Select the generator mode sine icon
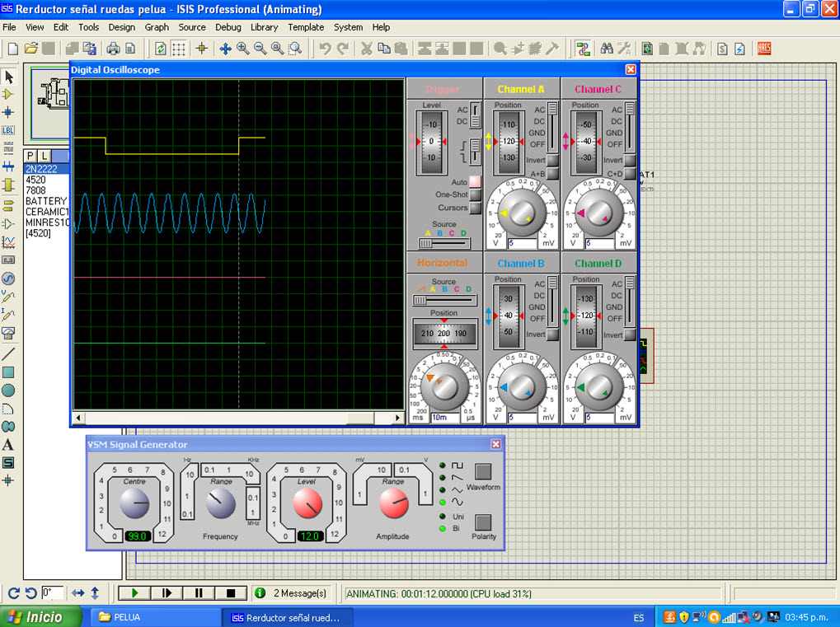Screen dimensions: 840x627 click(8, 278)
